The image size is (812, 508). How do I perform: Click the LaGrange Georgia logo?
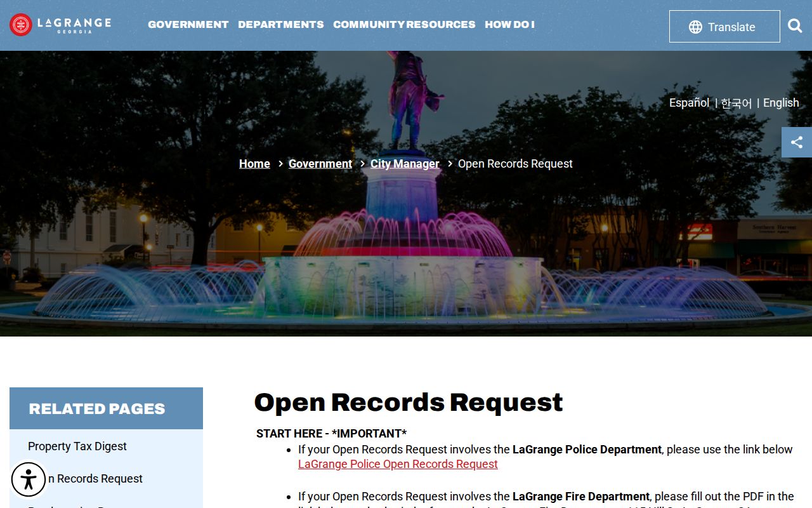coord(60,25)
